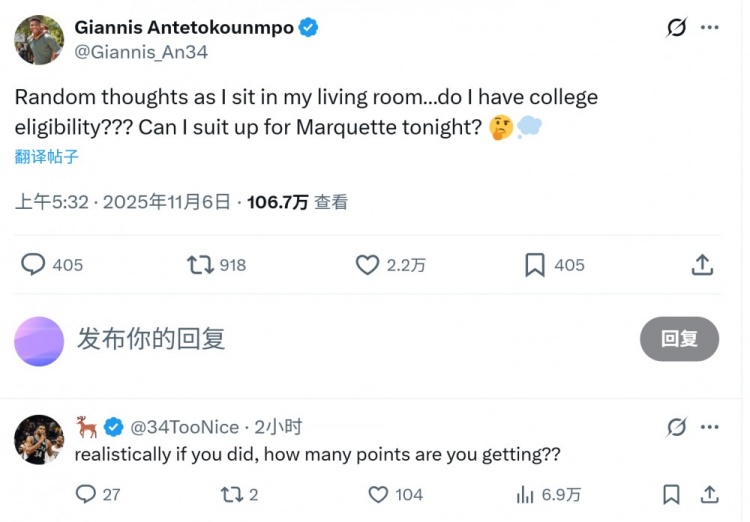Bookmark the 34TooNice reply comment

pyautogui.click(x=671, y=495)
